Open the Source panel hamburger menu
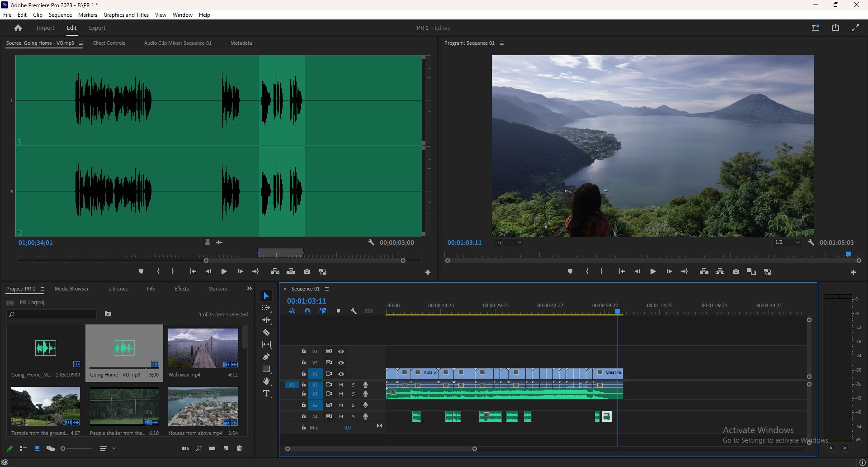 tap(80, 43)
